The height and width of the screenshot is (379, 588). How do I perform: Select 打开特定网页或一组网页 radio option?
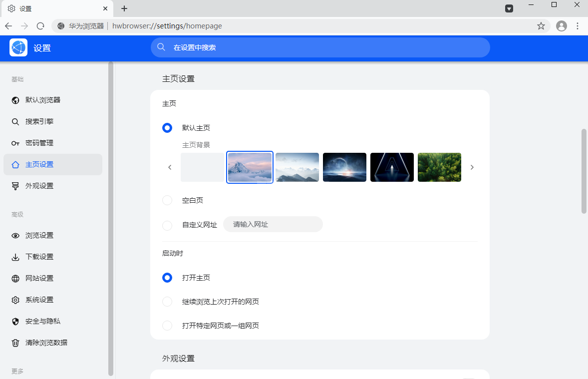(x=167, y=326)
